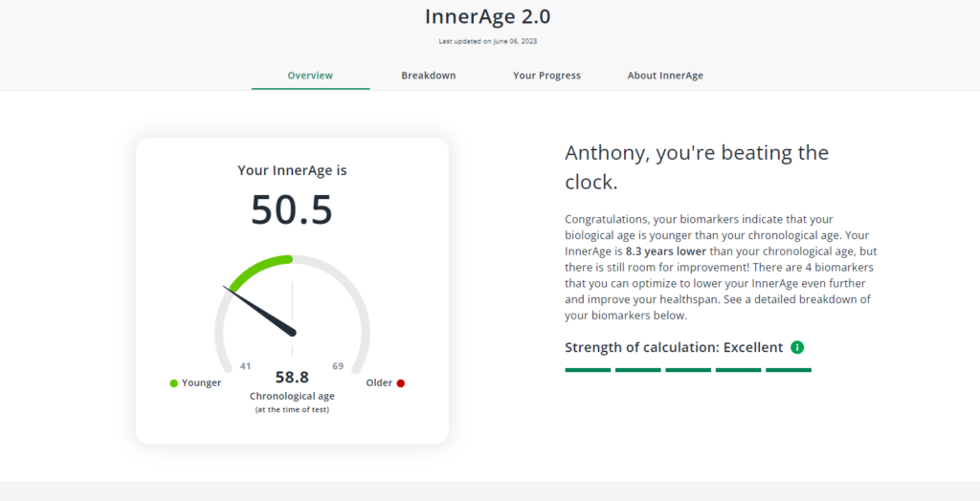Click the dark gauge needle
The height and width of the screenshot is (501, 980).
(259, 311)
